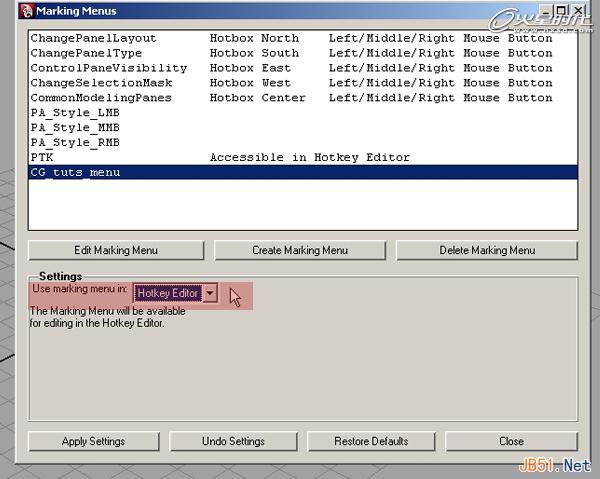Screen dimensions: 600x479
Task: Select PA_Style_RMB list entry
Action: [303, 143]
